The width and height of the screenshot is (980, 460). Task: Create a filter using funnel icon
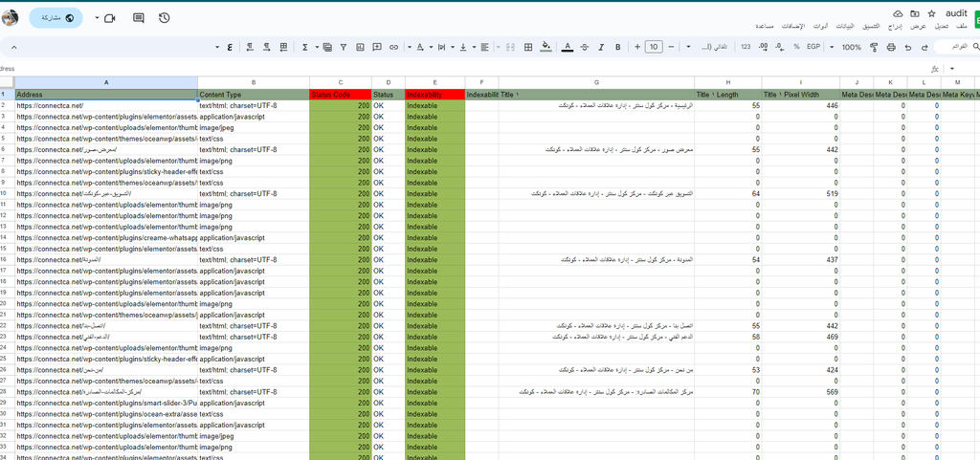pyautogui.click(x=344, y=47)
